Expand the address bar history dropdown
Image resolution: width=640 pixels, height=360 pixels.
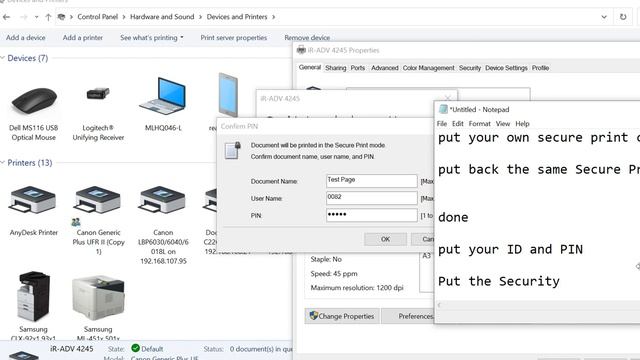604,17
